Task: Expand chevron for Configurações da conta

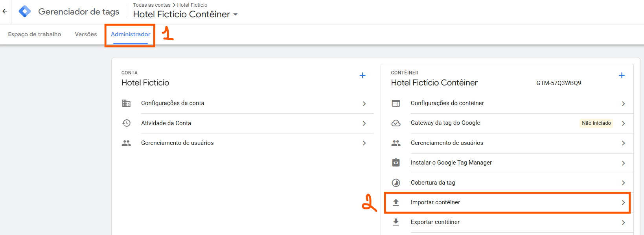Action: pos(364,104)
